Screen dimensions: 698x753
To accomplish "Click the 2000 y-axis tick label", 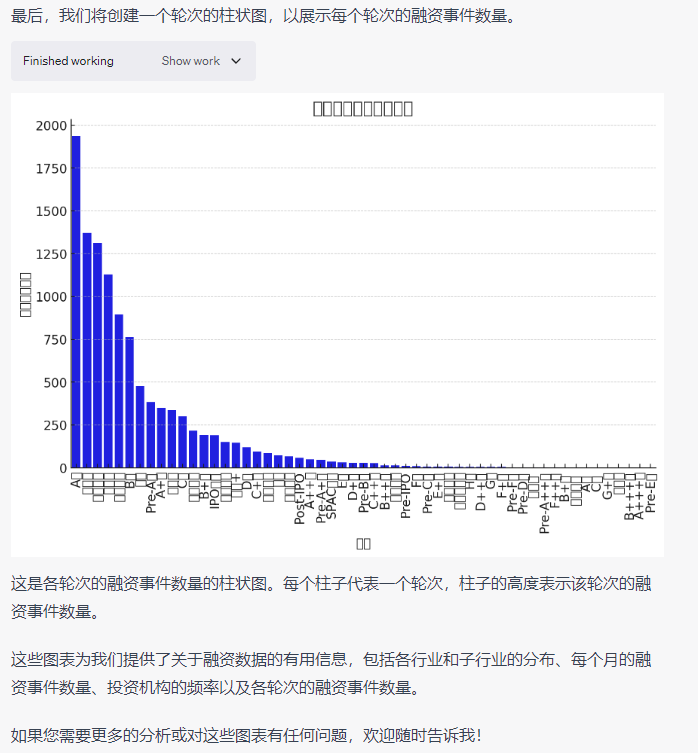I will (x=50, y=126).
